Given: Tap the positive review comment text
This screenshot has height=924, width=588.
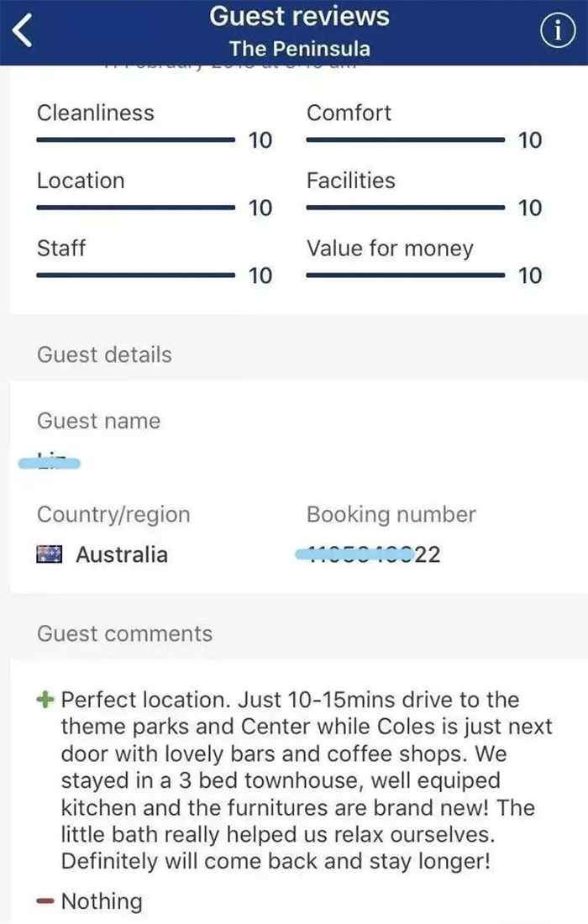Looking at the screenshot, I should (307, 780).
